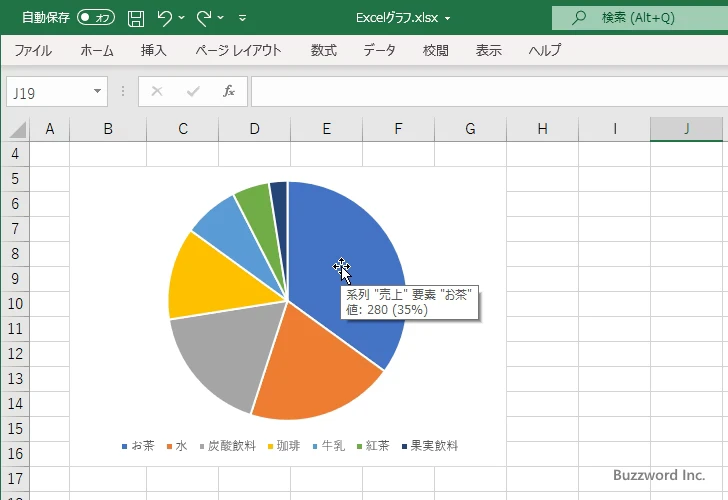Open the 校閲 ribbon tab

tap(436, 50)
